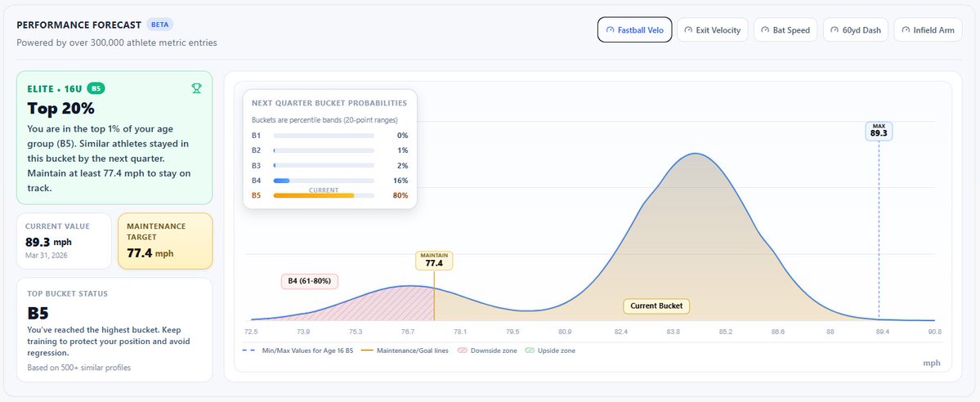This screenshot has height=402, width=980.
Task: Click the B2 row 1% value
Action: (402, 150)
